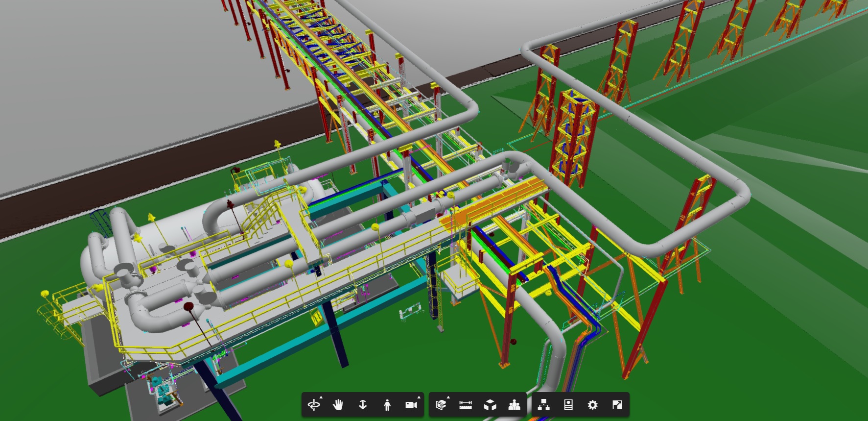Select the Pan hand tool

[x=338, y=405]
